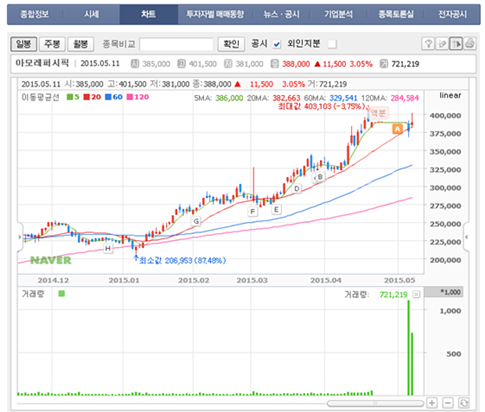Screen dimensions: 485x412
Task: Click the 최소값 206,953 label
Action: [182, 260]
